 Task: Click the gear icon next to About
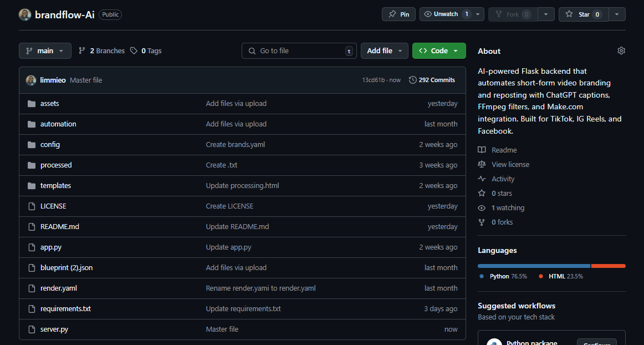pyautogui.click(x=621, y=50)
